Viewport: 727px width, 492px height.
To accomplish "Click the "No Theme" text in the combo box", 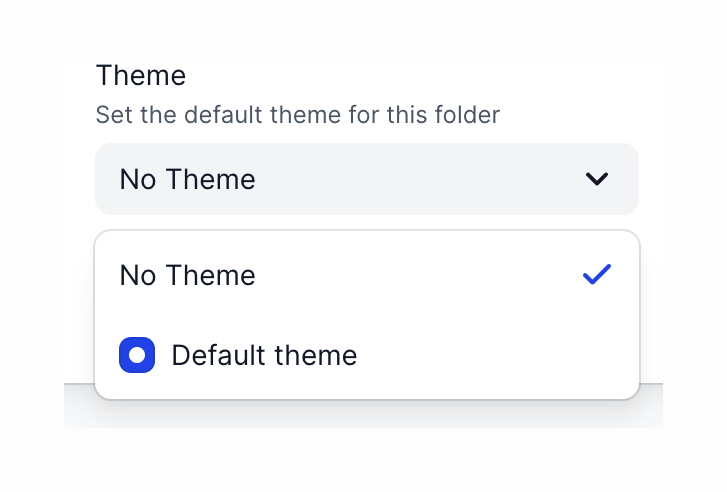I will pos(187,179).
